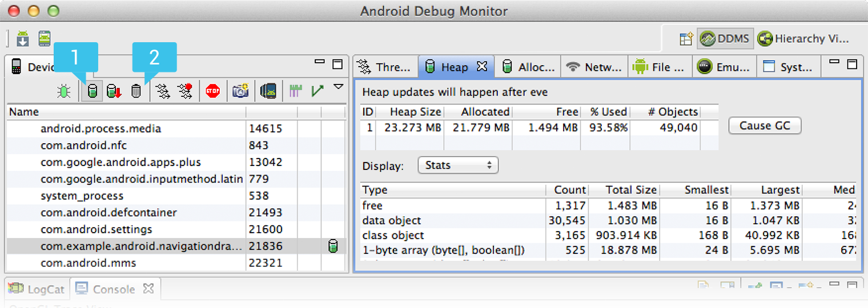This screenshot has height=308, width=868.
Task: Click the % Used column header
Action: pos(605,112)
